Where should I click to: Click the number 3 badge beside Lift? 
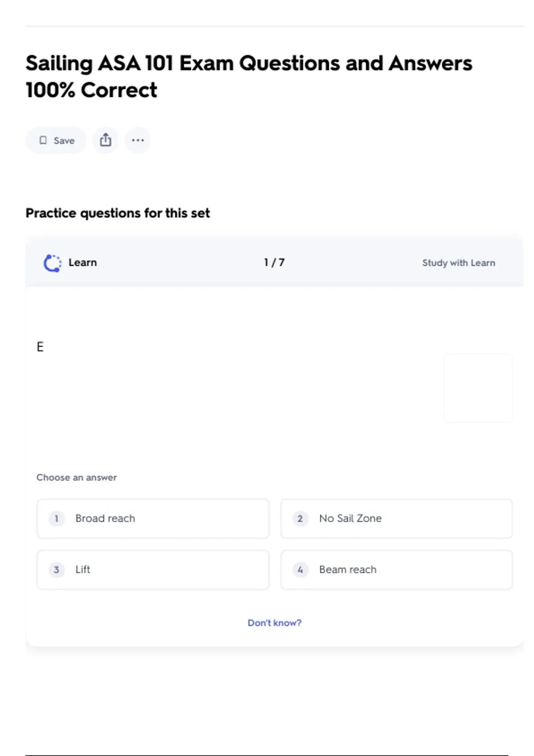tap(57, 570)
